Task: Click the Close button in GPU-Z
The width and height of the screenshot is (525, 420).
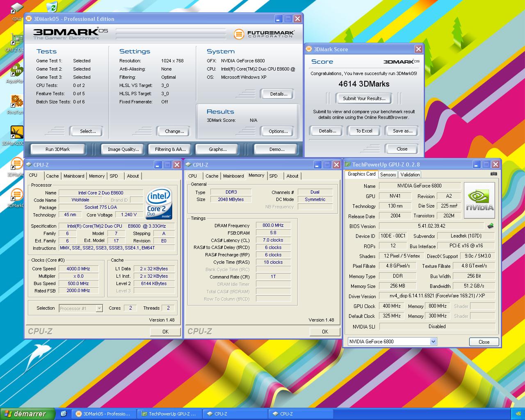Action: coord(484,342)
